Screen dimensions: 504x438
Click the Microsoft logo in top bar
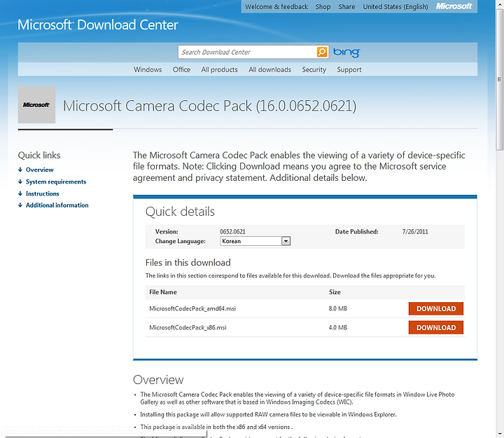(454, 6)
